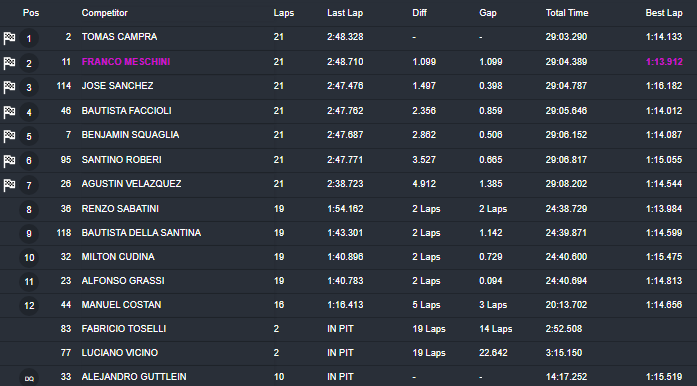Click the checkered flag next to Franco Meschini
The image size is (697, 386).
(x=9, y=63)
